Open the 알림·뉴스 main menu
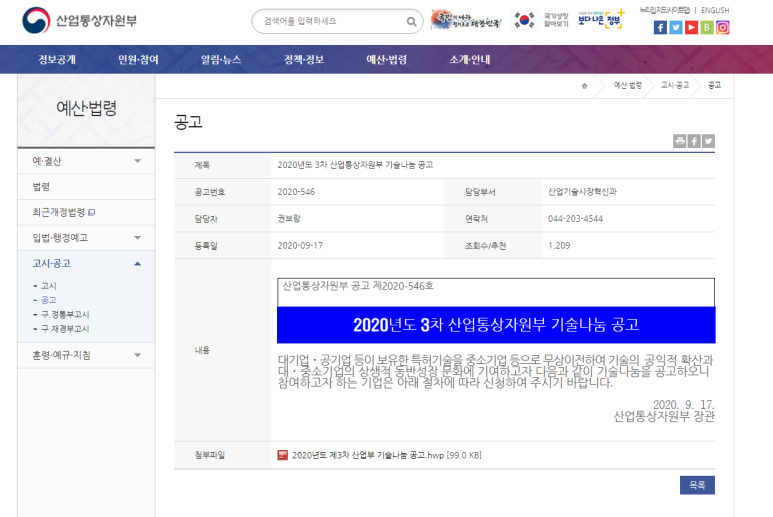The image size is (773, 517). 221,60
